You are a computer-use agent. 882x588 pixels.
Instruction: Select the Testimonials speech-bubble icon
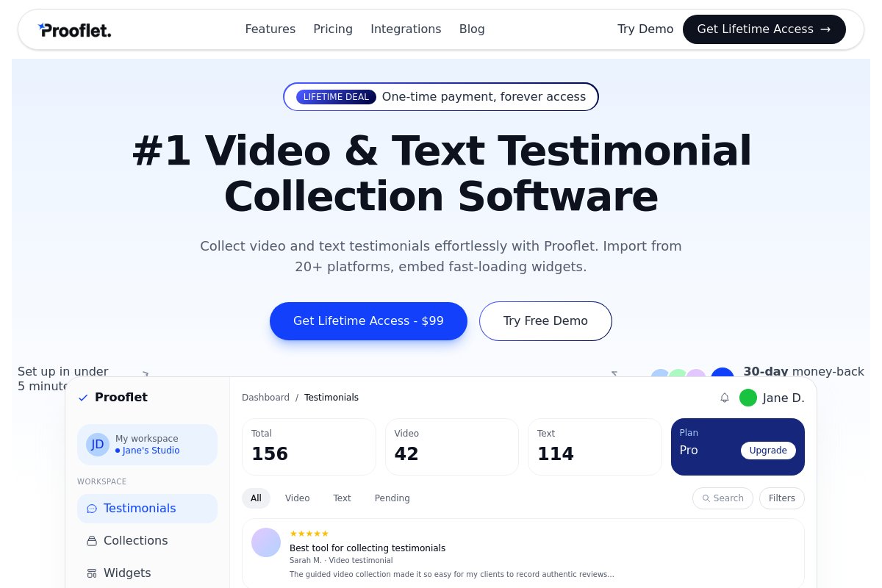click(x=92, y=509)
